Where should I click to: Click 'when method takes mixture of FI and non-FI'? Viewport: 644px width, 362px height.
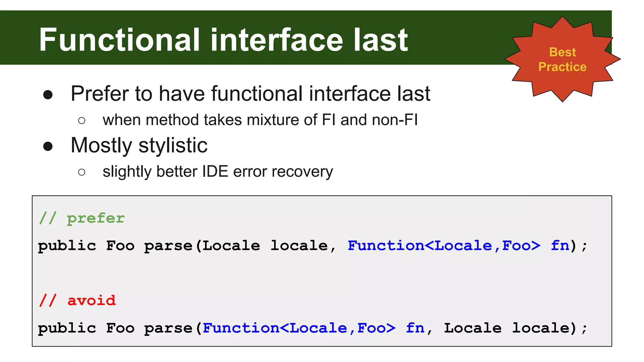(260, 120)
